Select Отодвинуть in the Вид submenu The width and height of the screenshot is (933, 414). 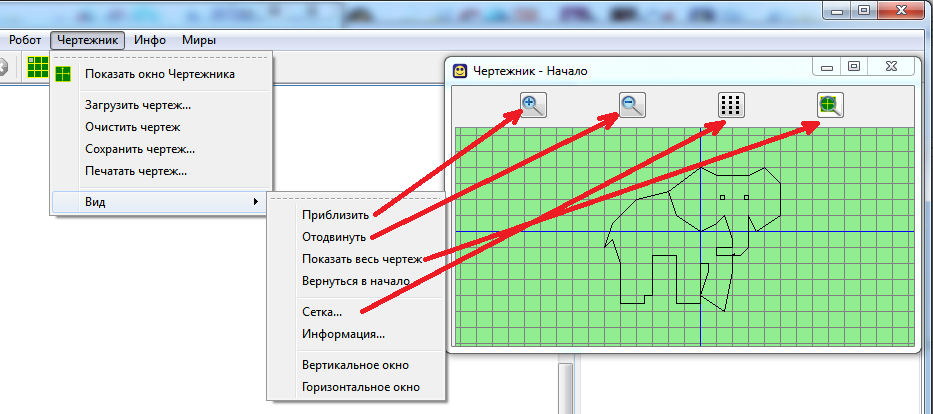click(x=355, y=237)
